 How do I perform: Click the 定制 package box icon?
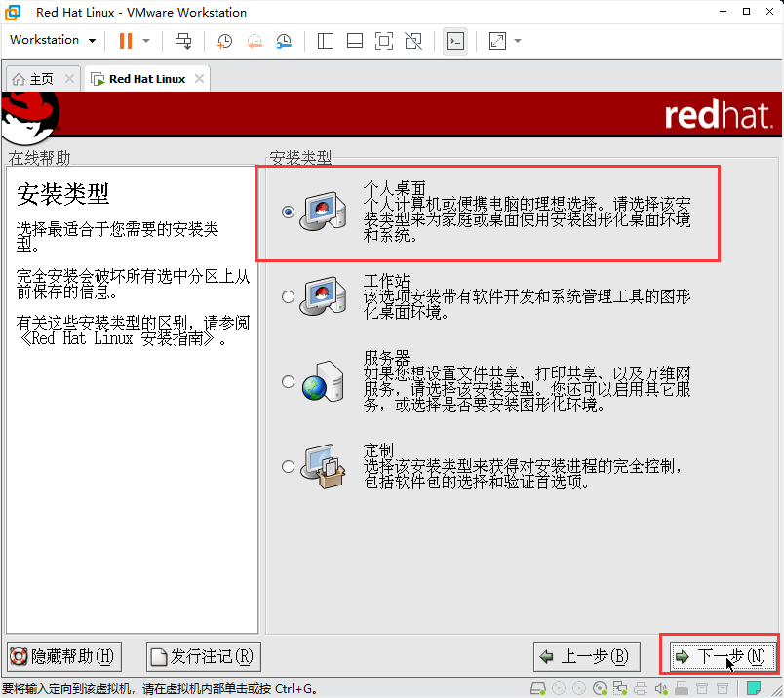[323, 466]
